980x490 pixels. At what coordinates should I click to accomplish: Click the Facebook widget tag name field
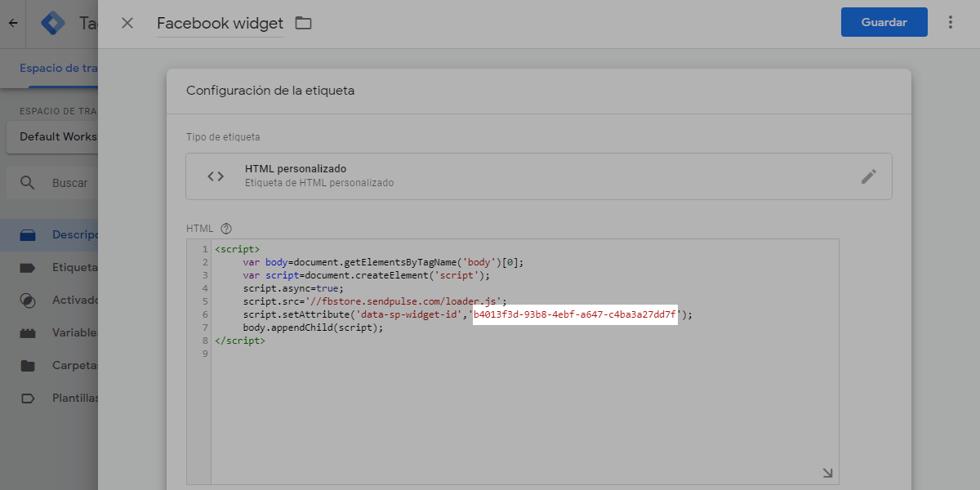point(220,23)
